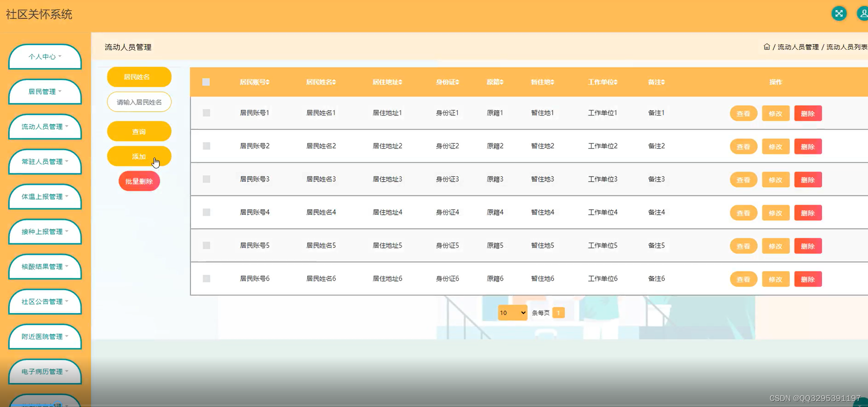
Task: Click 删除 for 居民账号6 row
Action: coord(808,279)
